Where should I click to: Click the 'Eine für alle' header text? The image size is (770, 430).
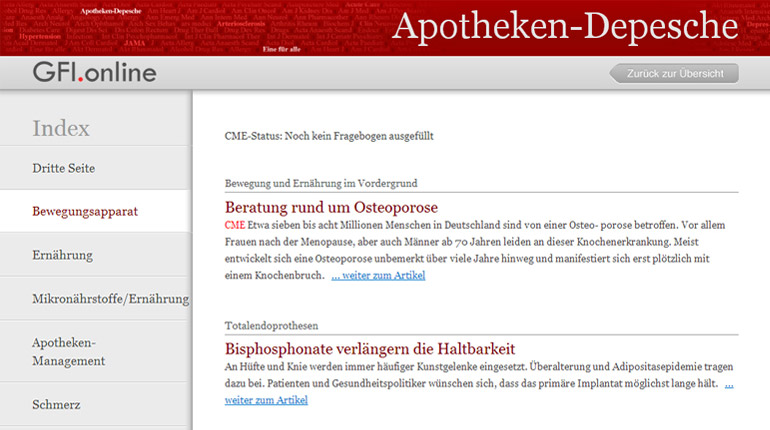281,49
